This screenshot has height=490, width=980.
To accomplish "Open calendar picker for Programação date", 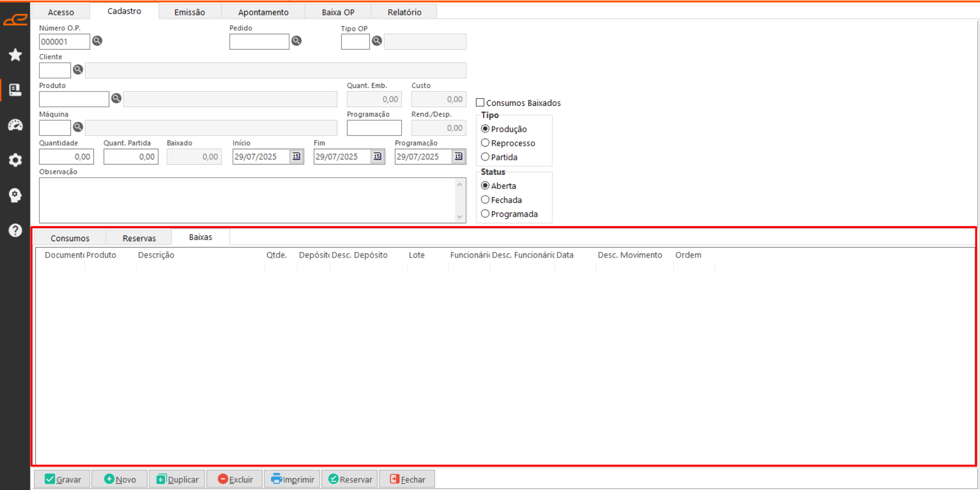I will (x=458, y=156).
